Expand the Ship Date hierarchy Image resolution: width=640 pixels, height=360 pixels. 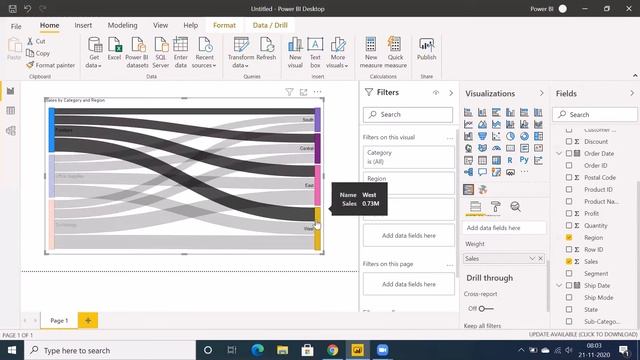559,285
